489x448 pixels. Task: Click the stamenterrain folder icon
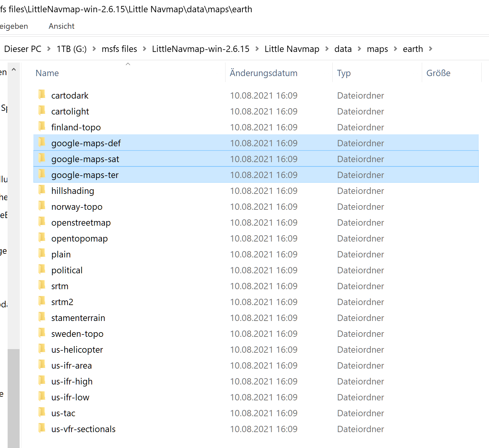42,317
